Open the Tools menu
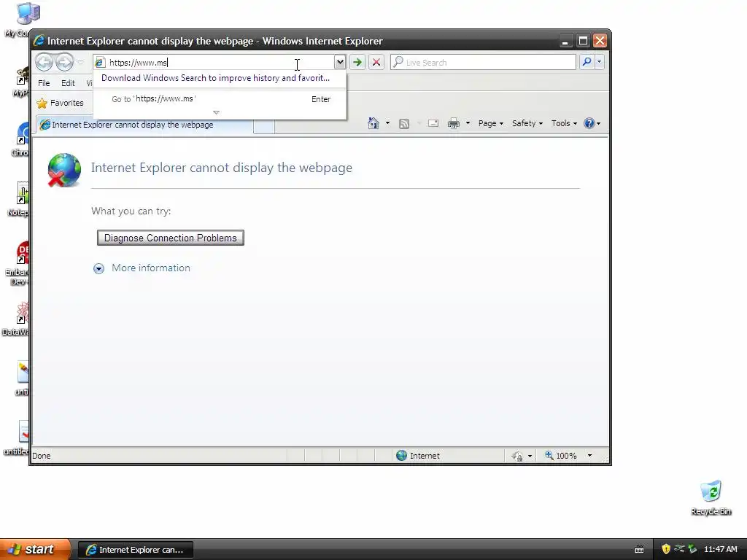Image resolution: width=747 pixels, height=560 pixels. pos(564,123)
